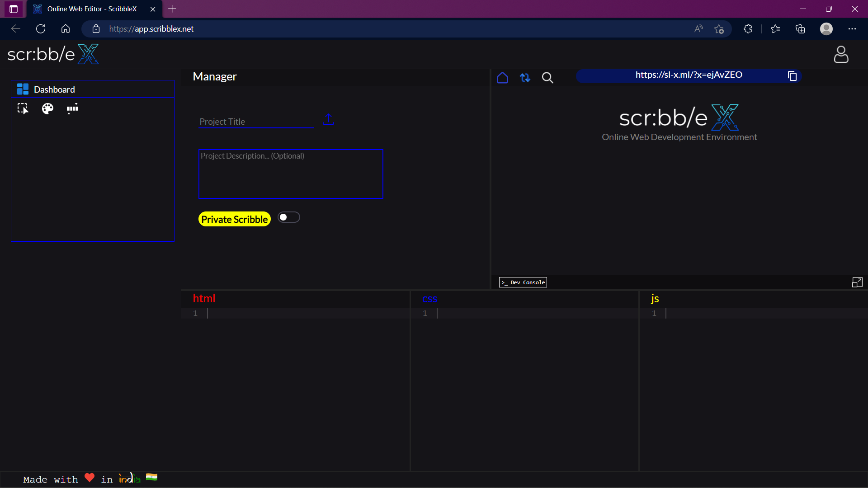Copy the preview link with clipboard icon

click(x=792, y=76)
